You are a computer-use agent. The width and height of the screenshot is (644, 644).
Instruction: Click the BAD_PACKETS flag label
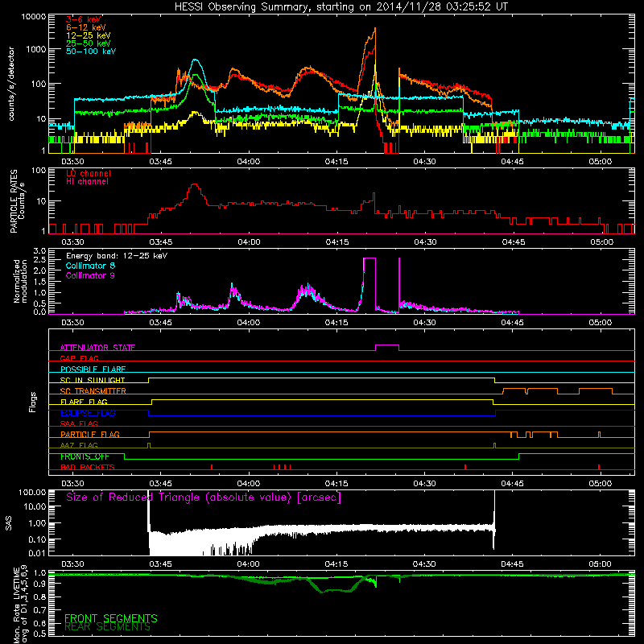[x=88, y=467]
